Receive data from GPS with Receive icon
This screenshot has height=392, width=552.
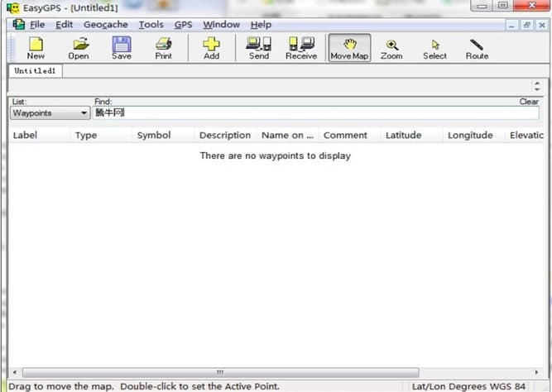click(x=301, y=48)
